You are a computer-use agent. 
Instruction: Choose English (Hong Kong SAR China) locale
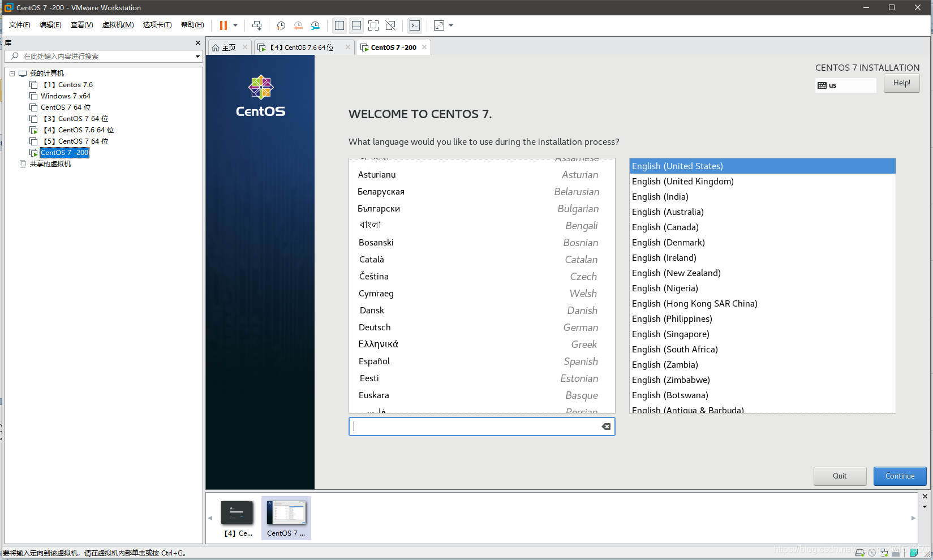(762, 304)
